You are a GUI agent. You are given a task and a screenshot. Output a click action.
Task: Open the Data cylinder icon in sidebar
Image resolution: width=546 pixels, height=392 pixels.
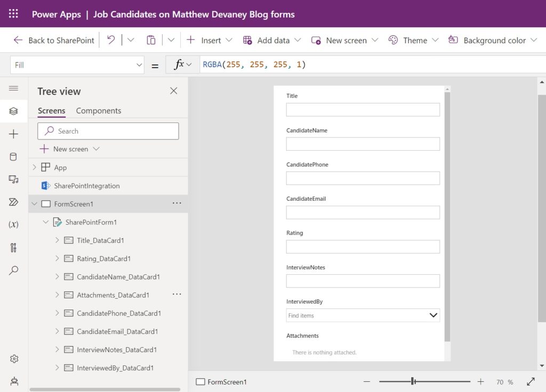(13, 157)
